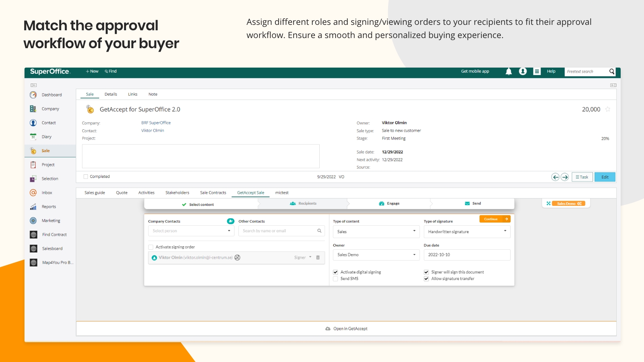The width and height of the screenshot is (644, 362).
Task: Uncheck Activate digital signing
Action: [x=336, y=272]
